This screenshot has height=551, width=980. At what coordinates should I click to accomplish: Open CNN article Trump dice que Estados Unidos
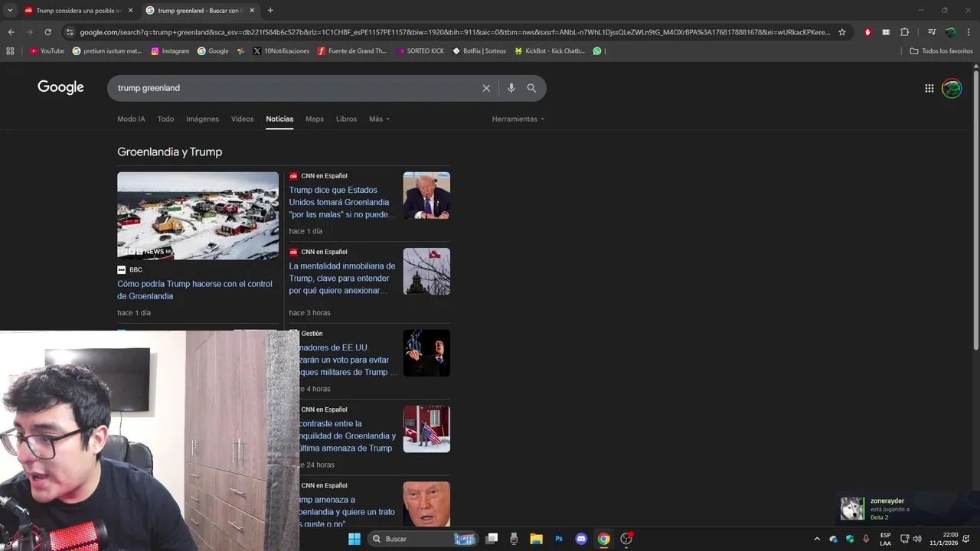click(x=342, y=202)
